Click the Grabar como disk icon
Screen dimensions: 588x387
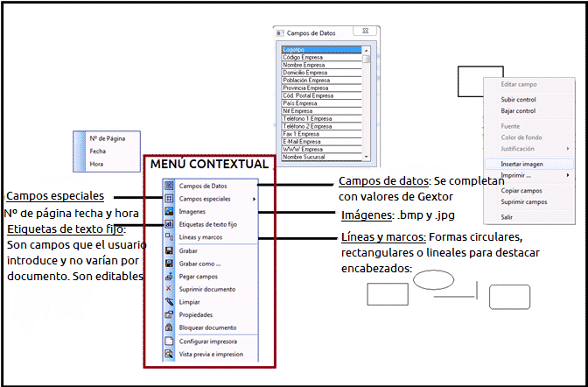click(x=169, y=264)
